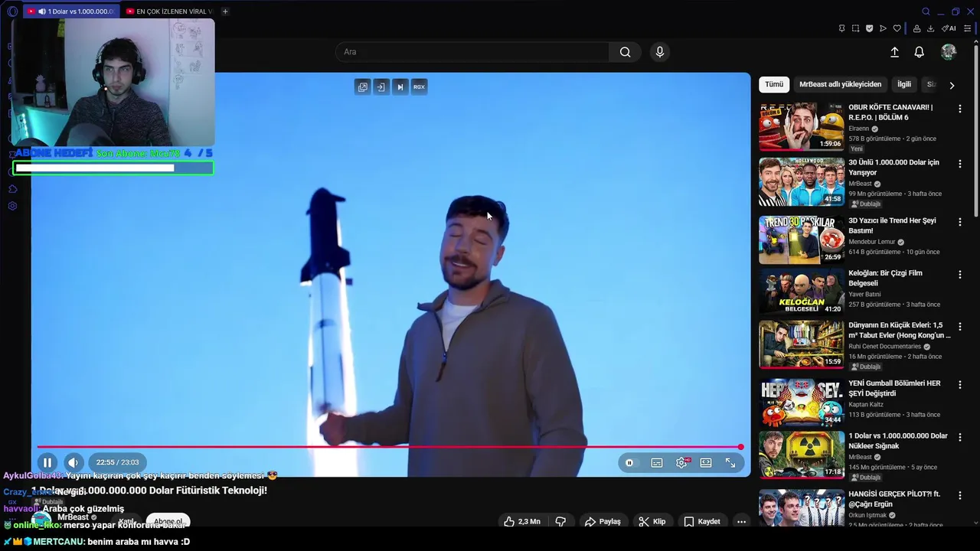Click the pop-out window icon atop video
The image size is (980, 551).
point(362,87)
